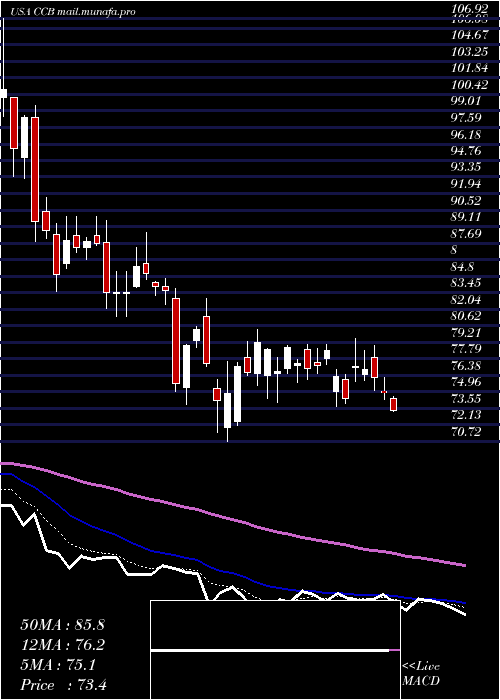Click the 80.62 price axis label
The width and height of the screenshot is (500, 700).
[x=467, y=316]
